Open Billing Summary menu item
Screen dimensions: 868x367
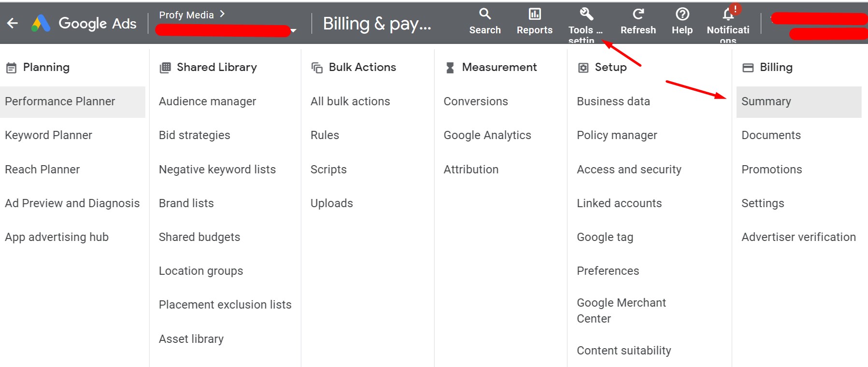point(766,101)
